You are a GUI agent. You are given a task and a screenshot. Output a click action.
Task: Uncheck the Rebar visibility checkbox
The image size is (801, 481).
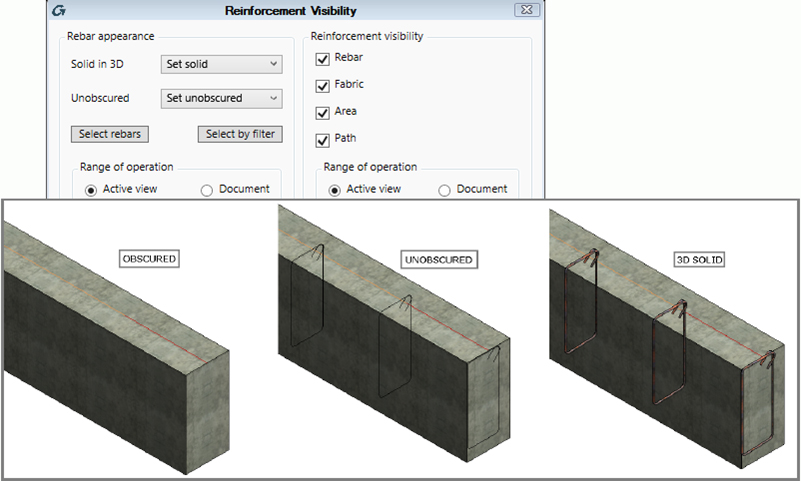[322, 59]
